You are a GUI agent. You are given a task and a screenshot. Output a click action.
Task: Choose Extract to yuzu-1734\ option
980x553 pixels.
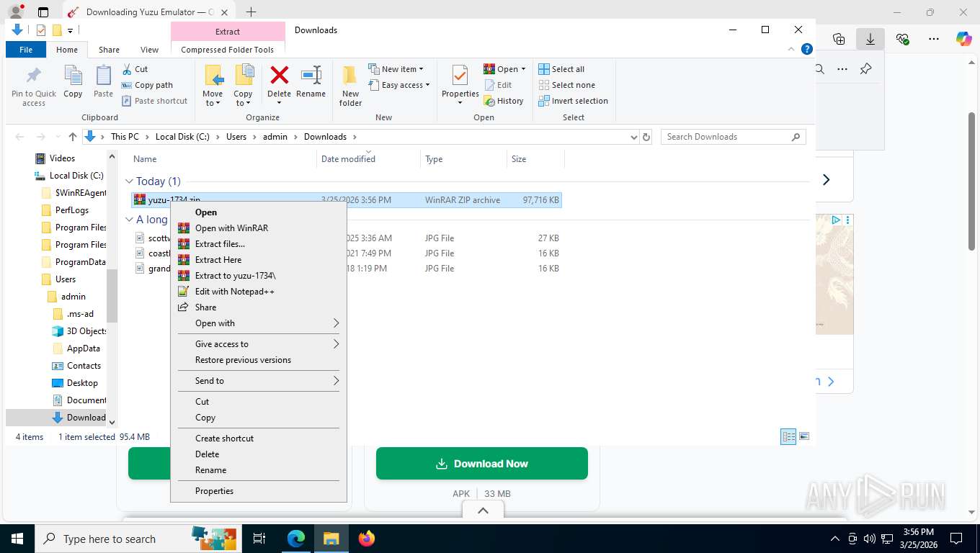(x=258, y=276)
